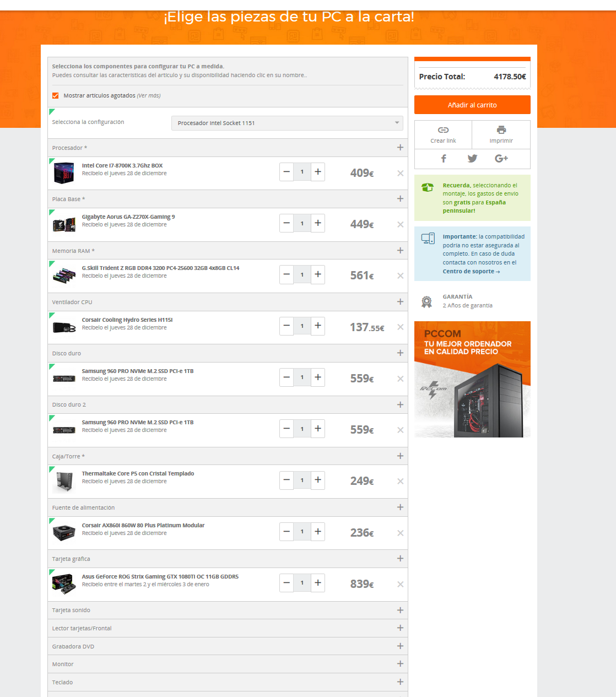Decrease quantity of Corsair AX860i
This screenshot has height=697, width=616.
point(287,532)
